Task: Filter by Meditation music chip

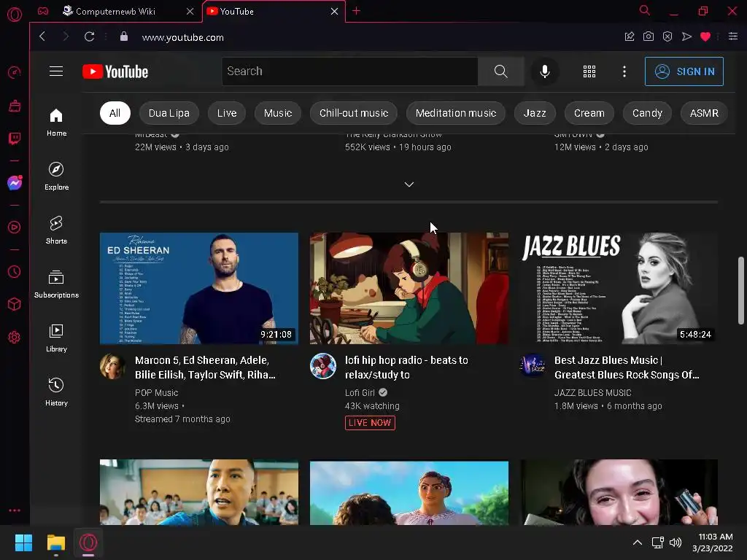Action: [x=455, y=113]
